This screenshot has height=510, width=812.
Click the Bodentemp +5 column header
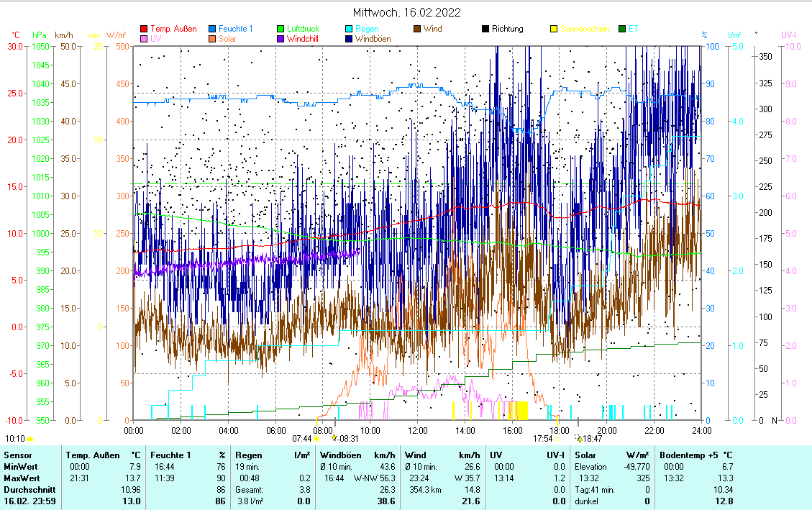[x=690, y=455]
